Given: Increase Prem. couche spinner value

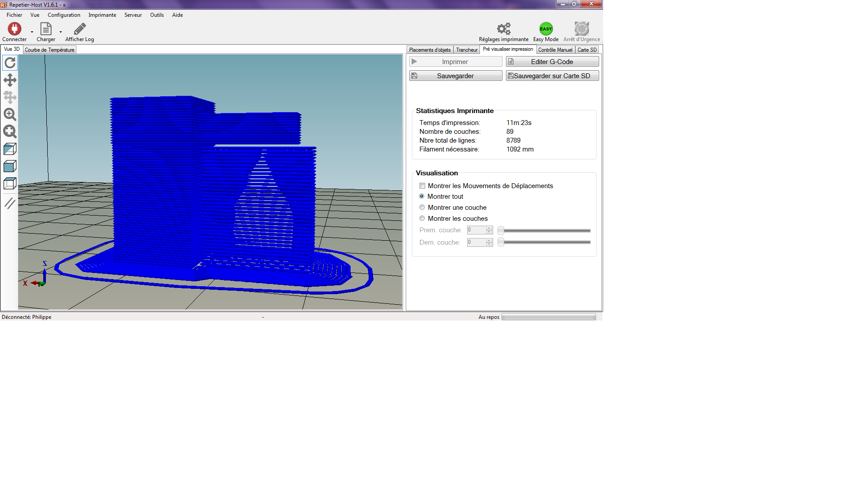Looking at the screenshot, I should tap(489, 228).
